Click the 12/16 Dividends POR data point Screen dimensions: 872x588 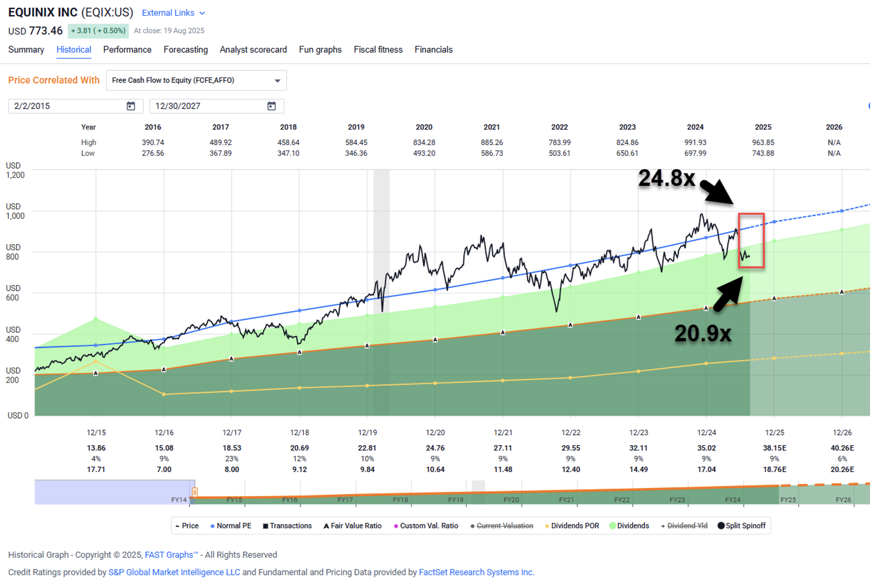tap(164, 395)
